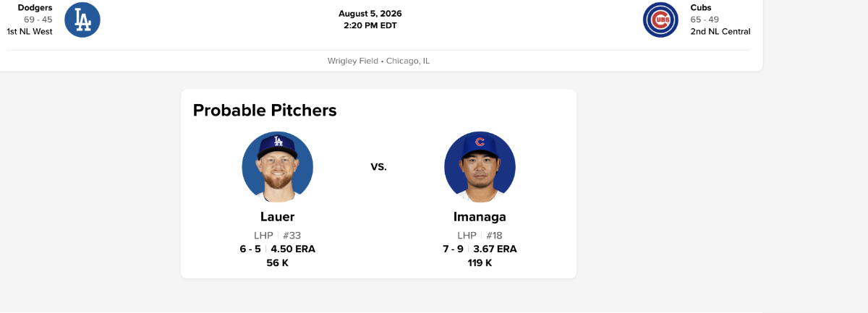The image size is (868, 313).
Task: Click the vs. text between pitchers
Action: 379,167
